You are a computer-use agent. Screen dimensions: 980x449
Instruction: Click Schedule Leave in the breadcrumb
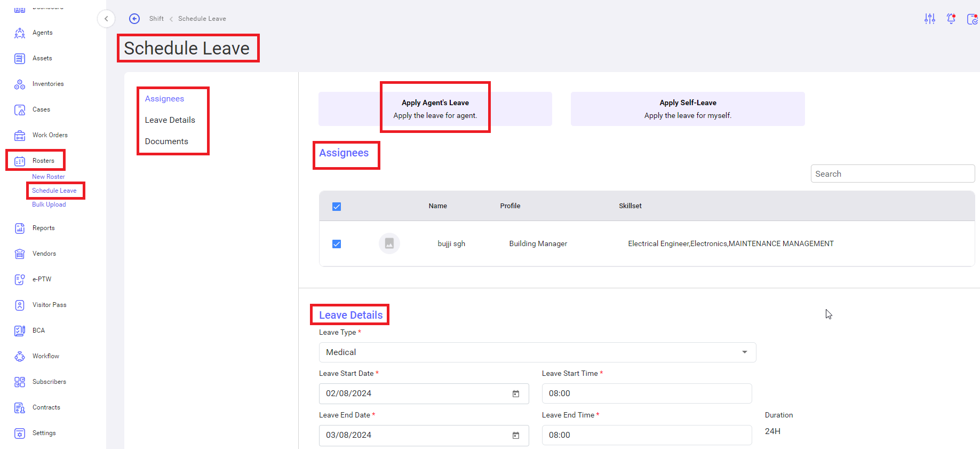click(202, 19)
